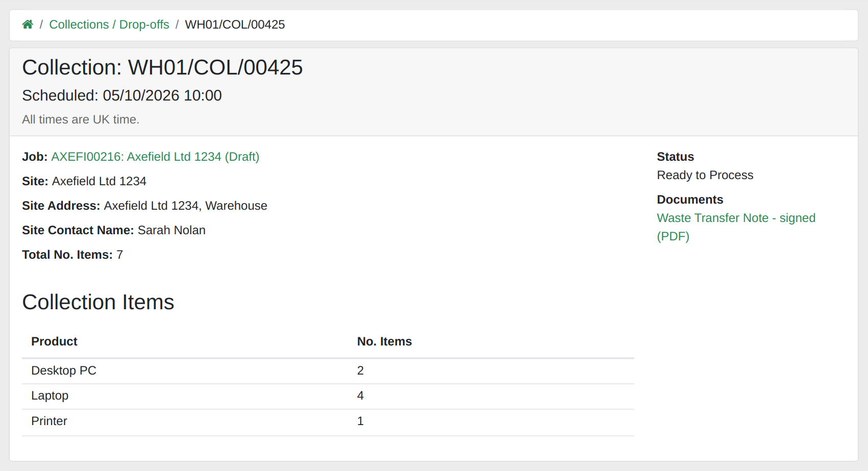
Task: Open the signed Waste Transfer Note PDF
Action: tap(736, 227)
